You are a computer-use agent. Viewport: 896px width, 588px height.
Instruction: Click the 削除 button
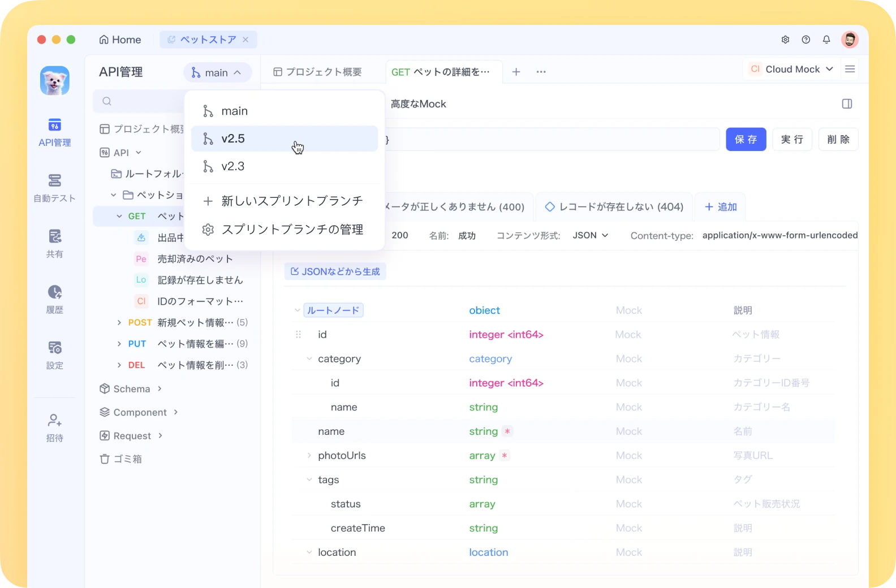pyautogui.click(x=838, y=139)
